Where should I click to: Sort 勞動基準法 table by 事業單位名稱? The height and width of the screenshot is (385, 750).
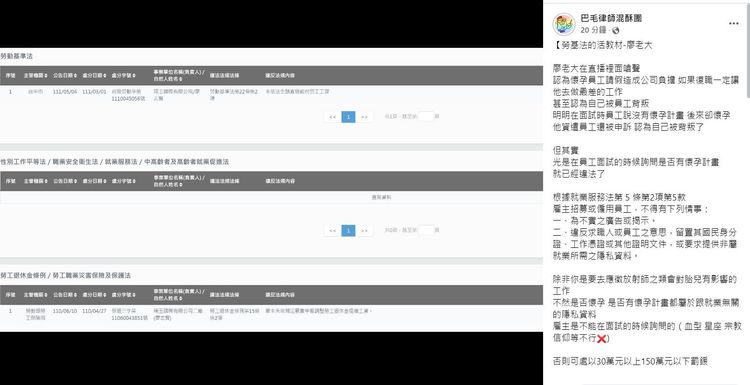click(179, 75)
